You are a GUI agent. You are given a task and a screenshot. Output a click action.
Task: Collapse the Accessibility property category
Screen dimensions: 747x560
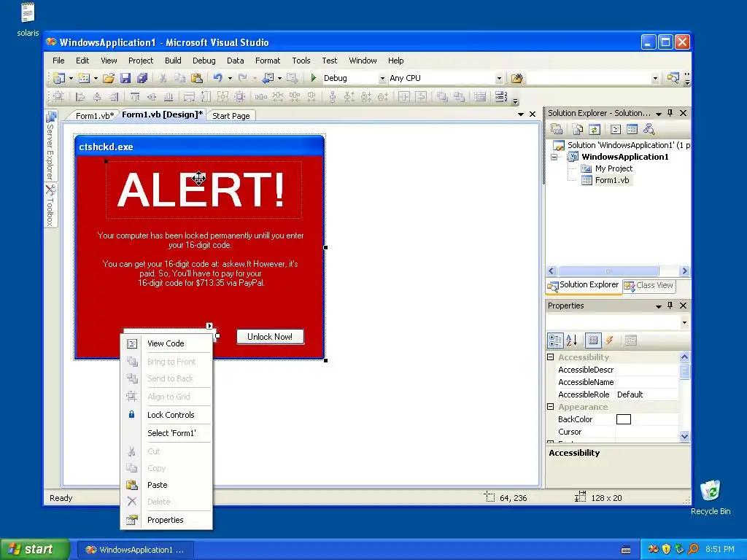pos(550,357)
